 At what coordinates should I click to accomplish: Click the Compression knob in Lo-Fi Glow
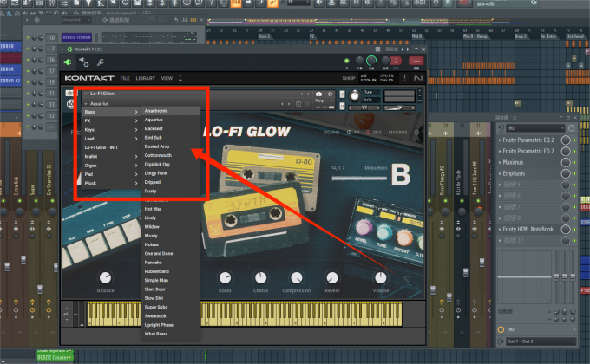click(297, 278)
